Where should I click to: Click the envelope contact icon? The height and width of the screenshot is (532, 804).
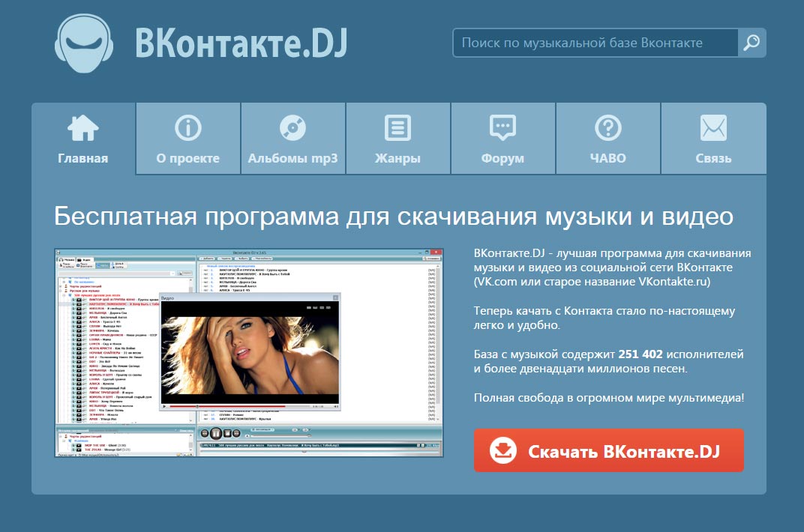tap(713, 127)
